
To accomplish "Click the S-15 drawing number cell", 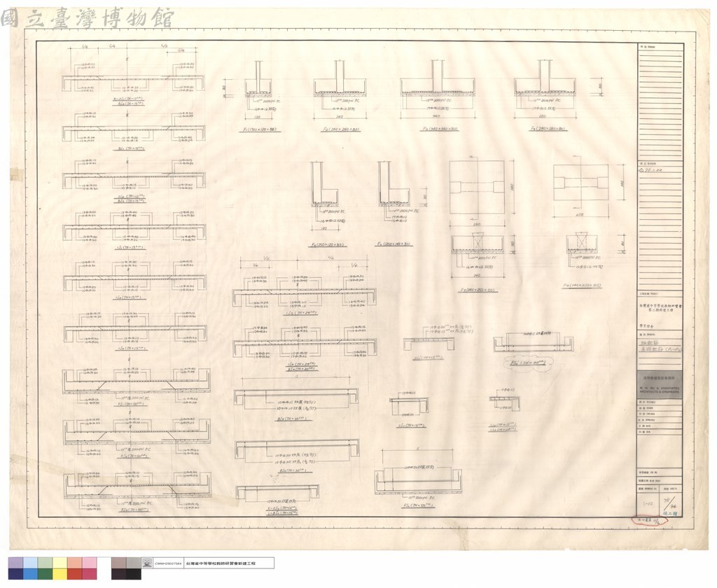I will click(649, 503).
